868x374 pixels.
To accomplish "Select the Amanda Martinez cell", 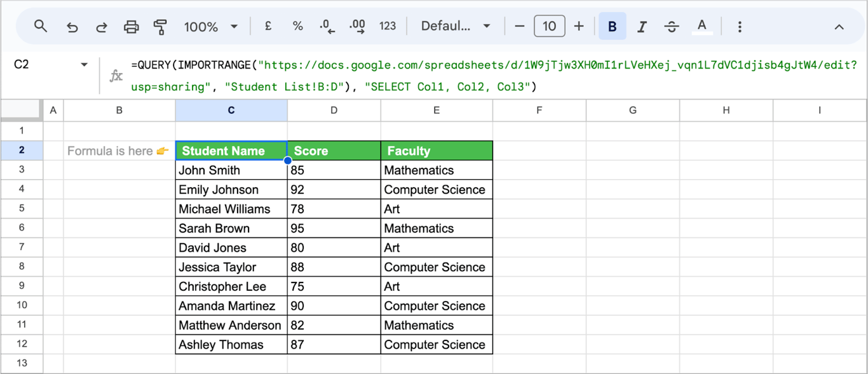I will pos(231,305).
